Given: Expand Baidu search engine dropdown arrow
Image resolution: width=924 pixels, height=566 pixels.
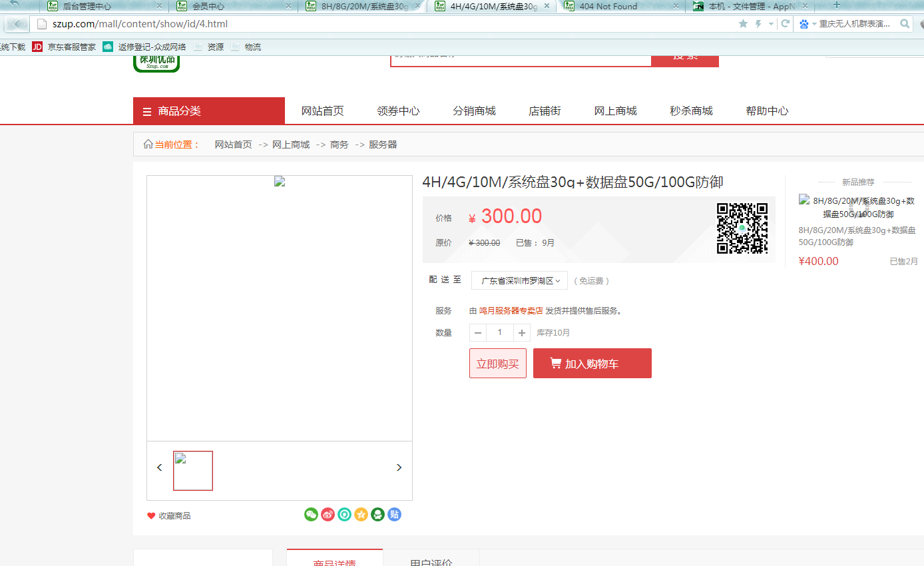Looking at the screenshot, I should [x=814, y=24].
